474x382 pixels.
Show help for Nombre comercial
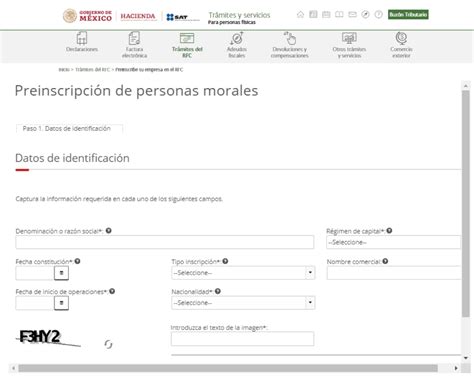[x=385, y=261]
